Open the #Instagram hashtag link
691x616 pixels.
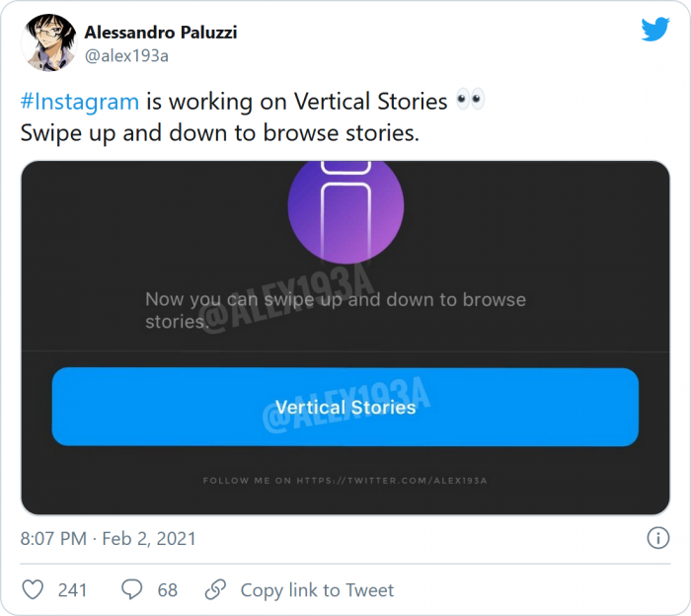click(x=79, y=101)
